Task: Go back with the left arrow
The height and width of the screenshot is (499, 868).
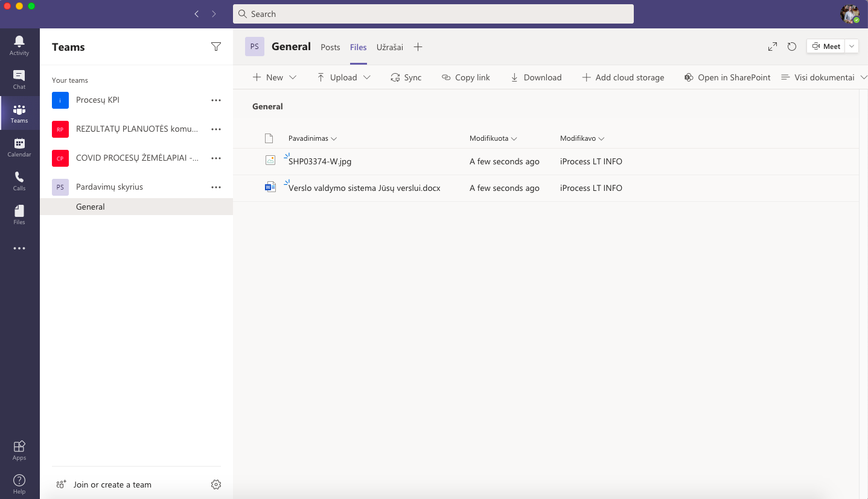Action: [x=196, y=14]
